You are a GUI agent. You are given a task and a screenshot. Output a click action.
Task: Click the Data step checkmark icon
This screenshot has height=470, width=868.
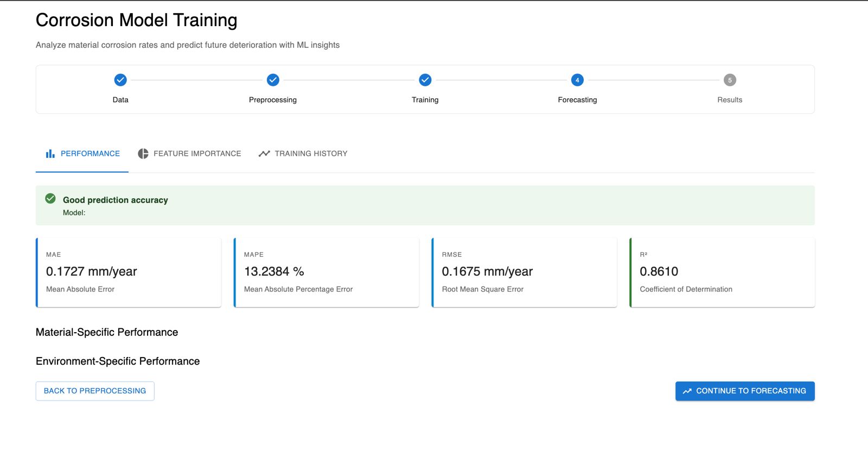pos(120,80)
